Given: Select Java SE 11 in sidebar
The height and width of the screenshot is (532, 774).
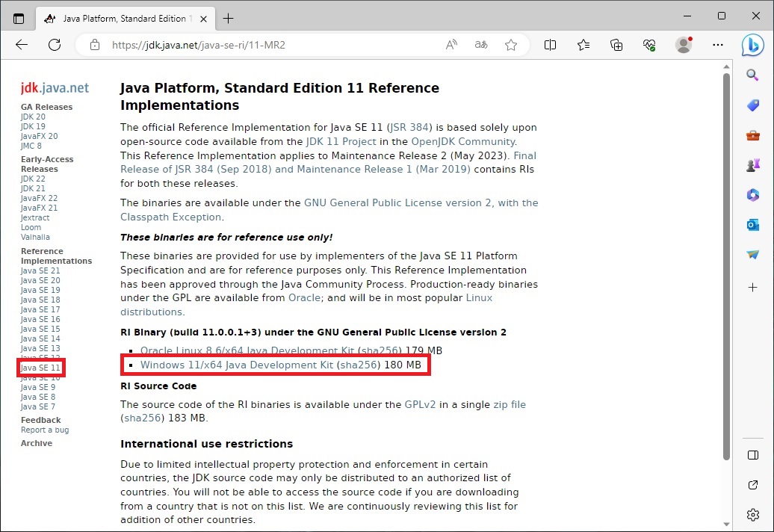Looking at the screenshot, I should [40, 368].
